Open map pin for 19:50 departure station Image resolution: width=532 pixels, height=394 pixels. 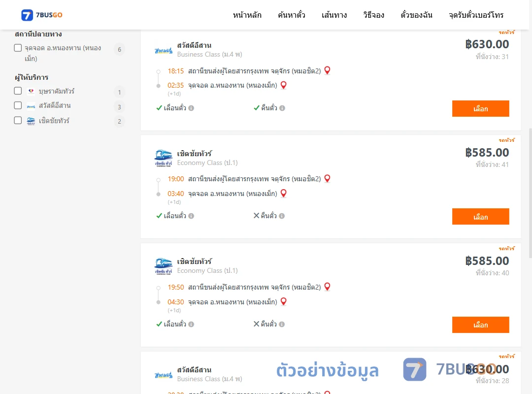[x=327, y=287]
